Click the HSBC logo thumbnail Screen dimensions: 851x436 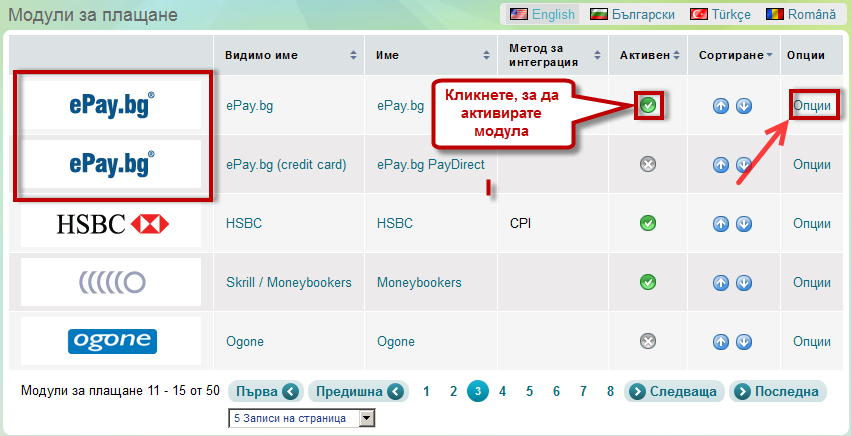[x=111, y=224]
